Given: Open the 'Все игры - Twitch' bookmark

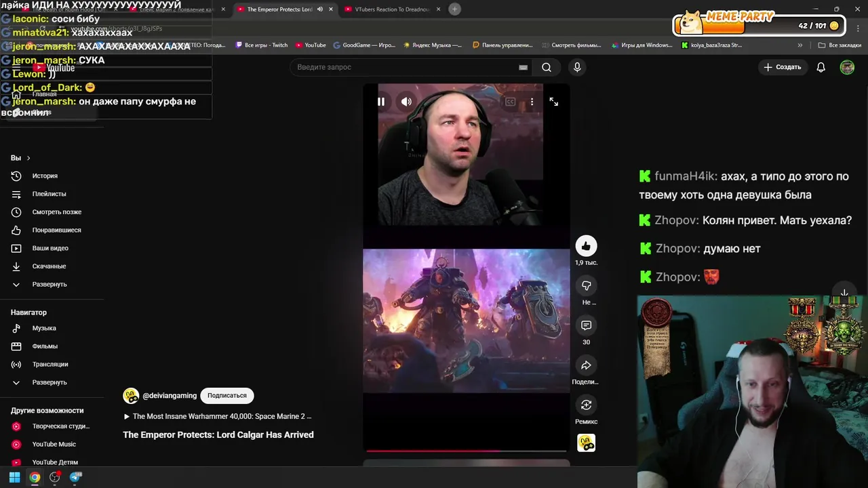Looking at the screenshot, I should [261, 45].
